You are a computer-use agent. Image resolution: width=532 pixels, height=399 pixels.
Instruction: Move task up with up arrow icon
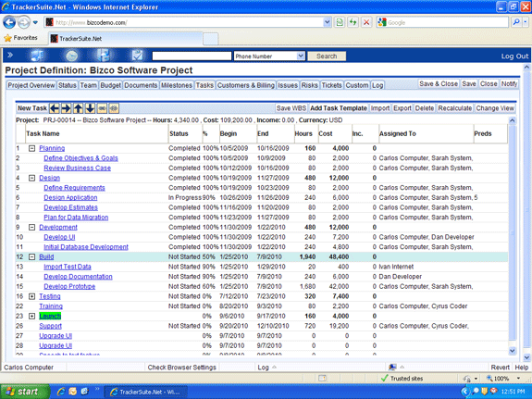tap(78, 108)
